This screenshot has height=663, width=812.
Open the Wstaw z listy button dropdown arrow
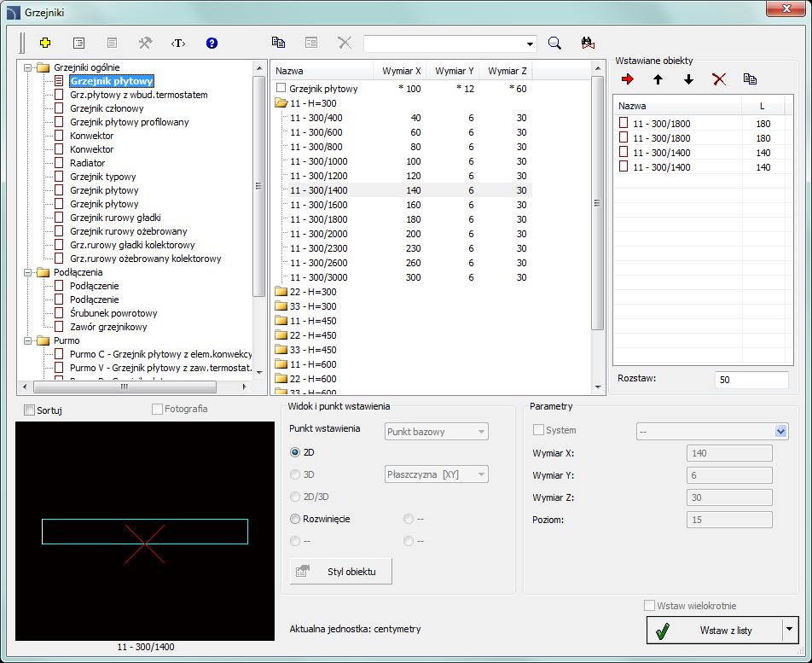point(789,630)
